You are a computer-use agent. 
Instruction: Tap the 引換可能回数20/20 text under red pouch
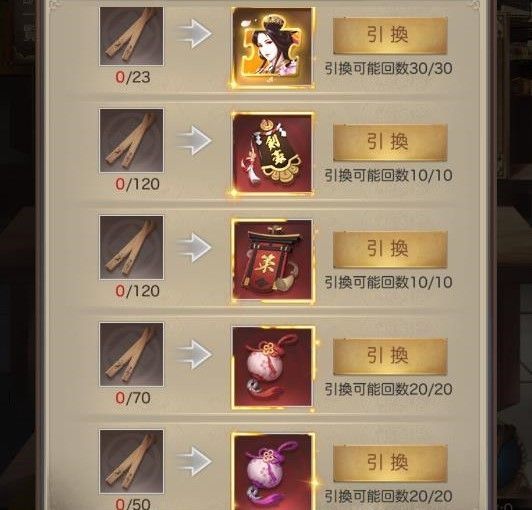click(388, 389)
